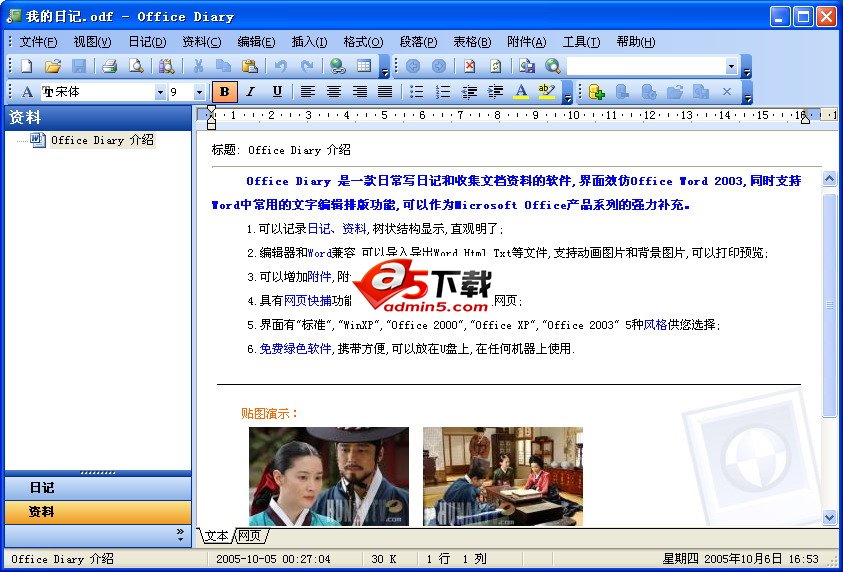This screenshot has width=843, height=572.
Task: Align the text right
Action: click(x=360, y=92)
